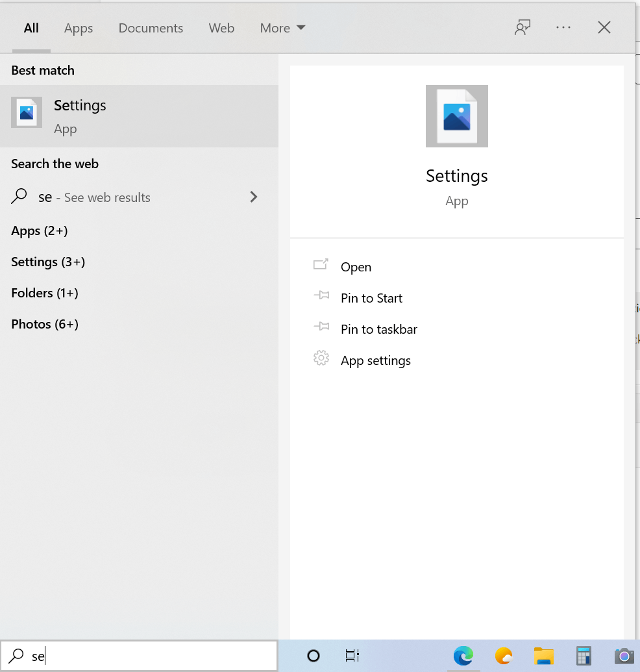The image size is (640, 672).
Task: Expand the More dropdown filter
Action: click(282, 28)
